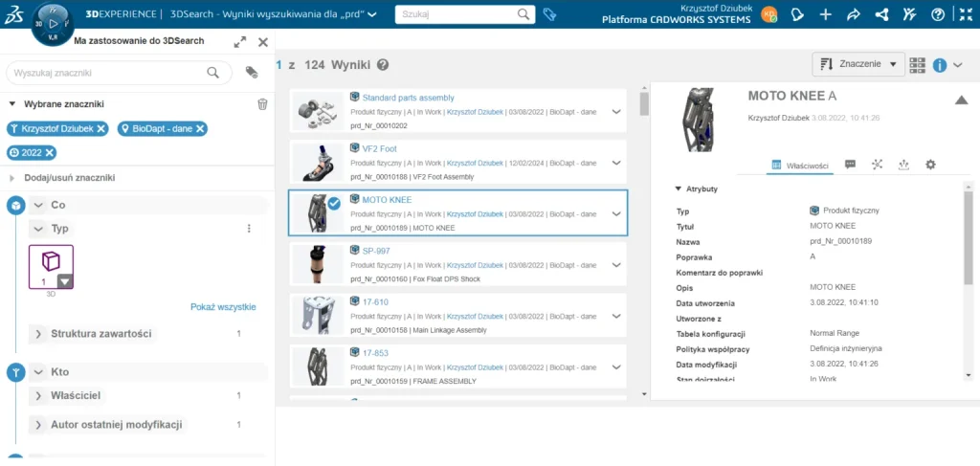Expand Standard parts assembly row chevron
Viewport: 980px width, 466px height.
(616, 112)
